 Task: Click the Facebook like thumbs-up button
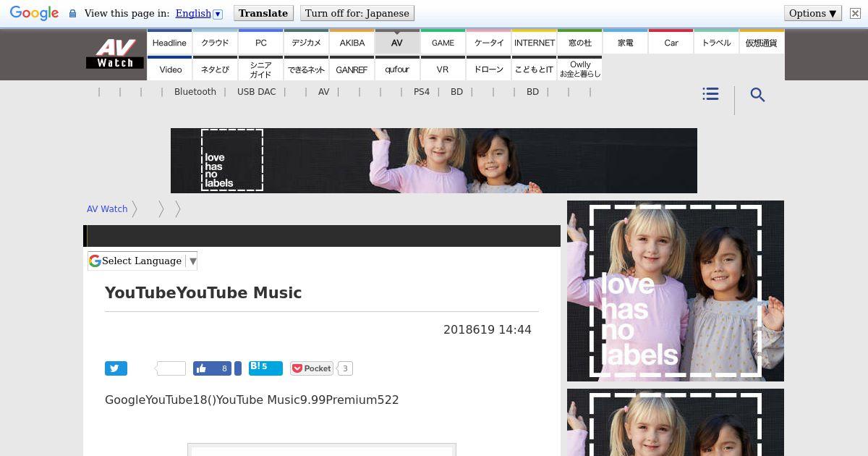(x=212, y=368)
